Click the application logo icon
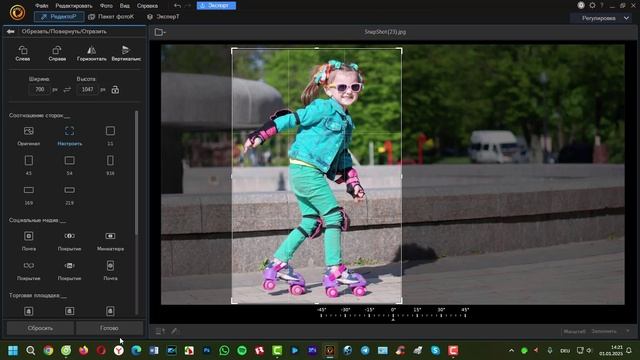The width and height of the screenshot is (640, 360). click(x=17, y=13)
